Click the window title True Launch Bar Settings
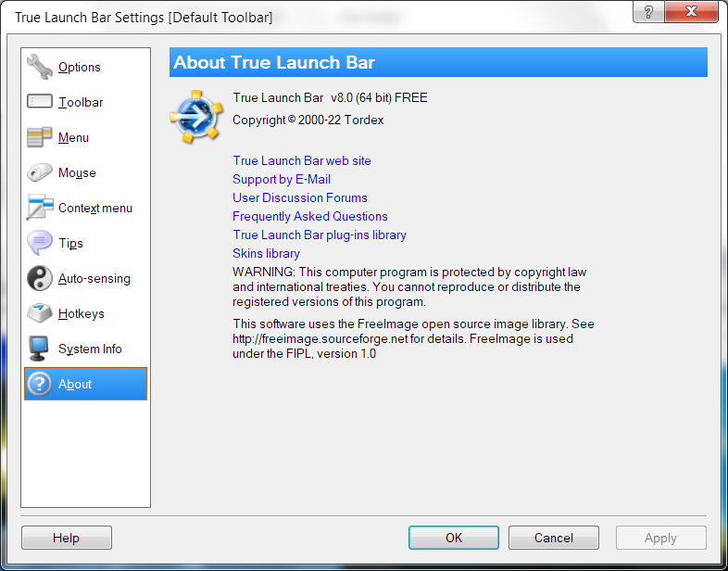This screenshot has width=728, height=571. (144, 18)
